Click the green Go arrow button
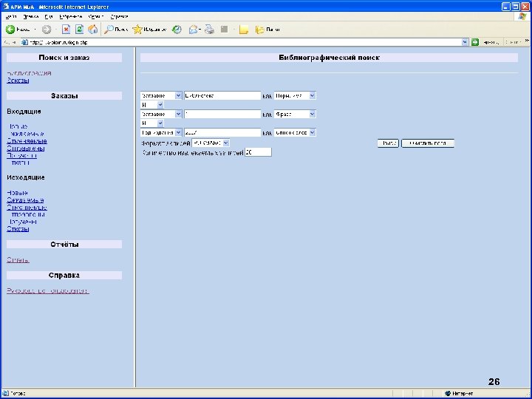Viewport: 532px width, 399px height. [x=475, y=42]
